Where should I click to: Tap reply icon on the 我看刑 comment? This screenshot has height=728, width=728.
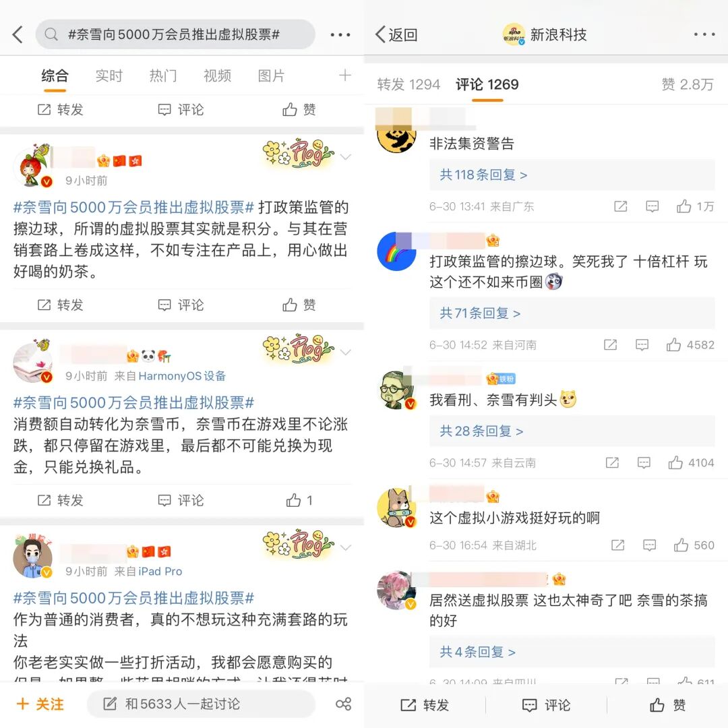644,462
